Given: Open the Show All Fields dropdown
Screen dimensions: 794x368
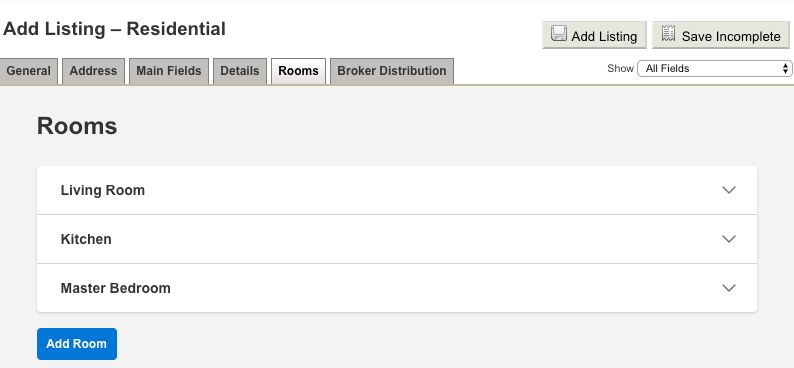Looking at the screenshot, I should 714,68.
